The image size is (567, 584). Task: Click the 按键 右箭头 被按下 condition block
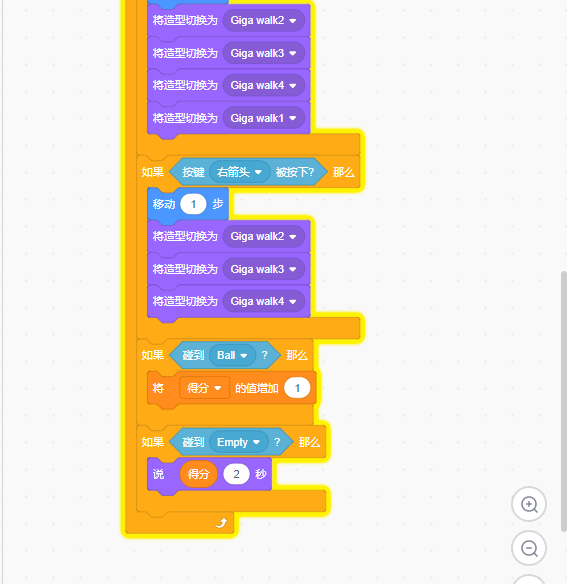248,172
